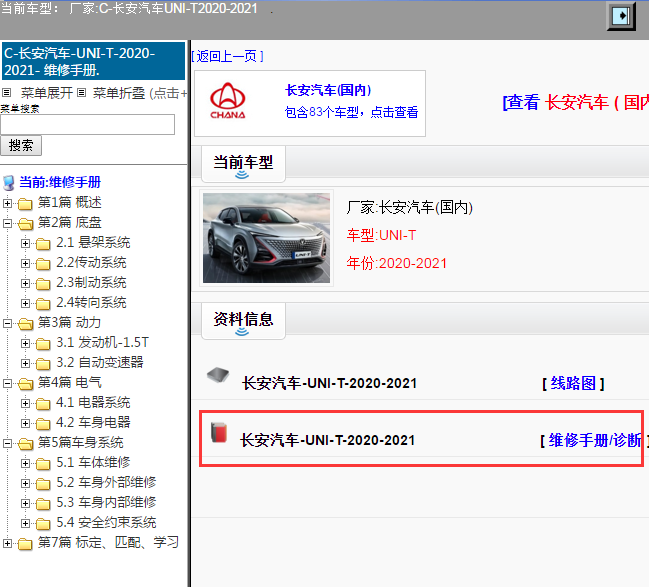Expand the 5.4 安全约束系统 node

(25, 523)
